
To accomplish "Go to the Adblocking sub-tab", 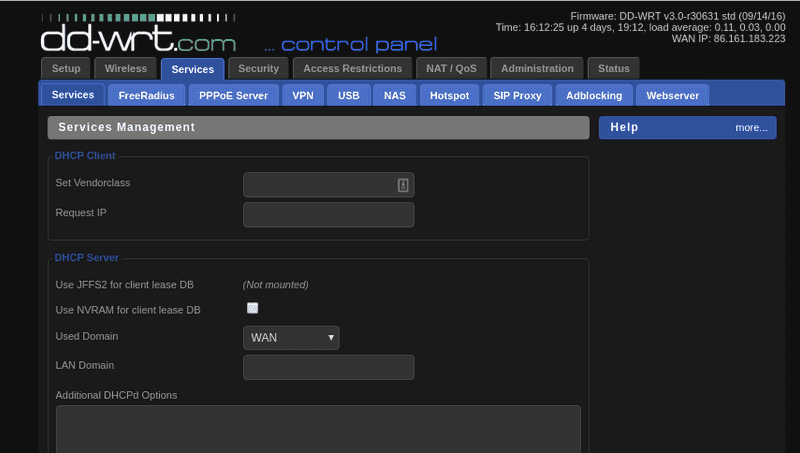I will [x=594, y=95].
